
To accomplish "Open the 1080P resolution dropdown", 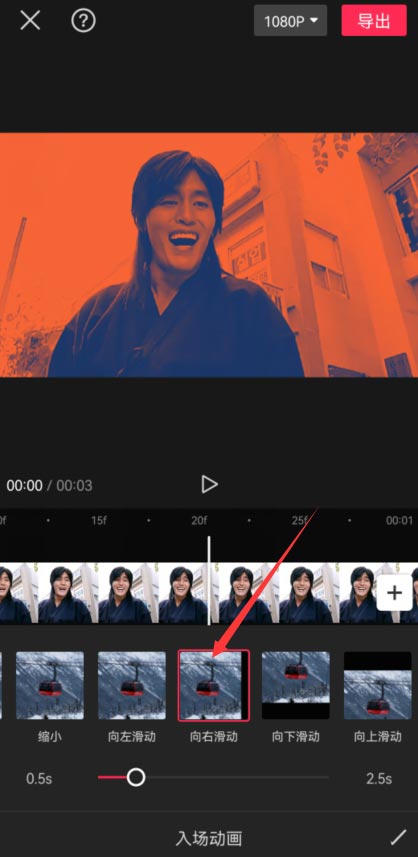I will point(290,21).
